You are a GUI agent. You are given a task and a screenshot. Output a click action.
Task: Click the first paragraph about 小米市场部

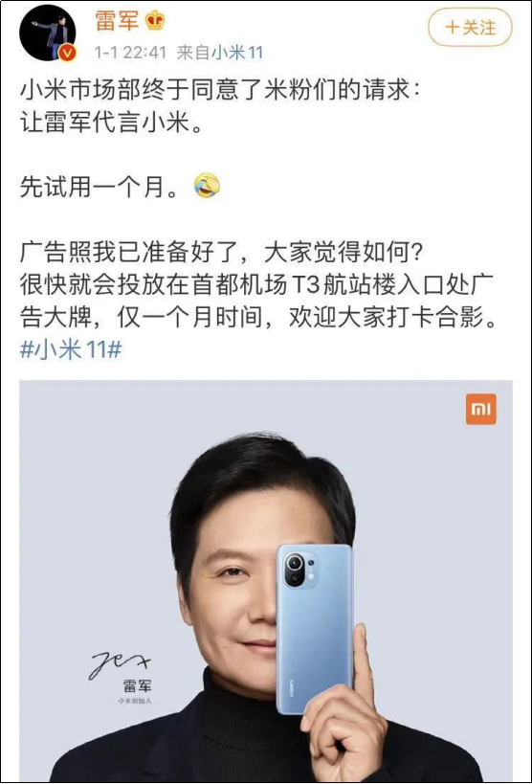[x=222, y=107]
